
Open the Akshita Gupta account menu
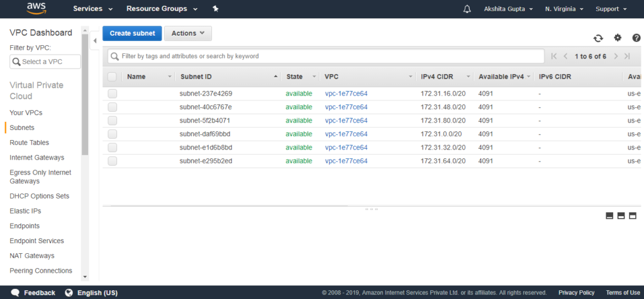508,9
